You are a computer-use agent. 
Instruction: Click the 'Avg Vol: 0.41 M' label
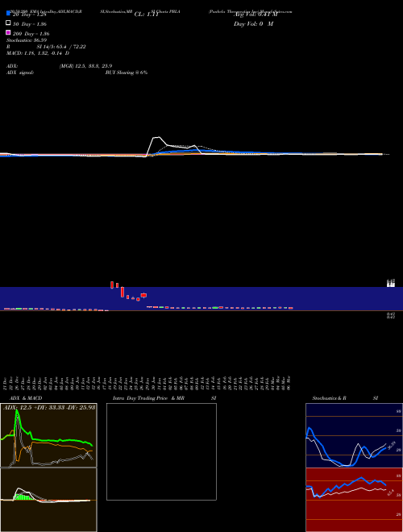coord(256,15)
